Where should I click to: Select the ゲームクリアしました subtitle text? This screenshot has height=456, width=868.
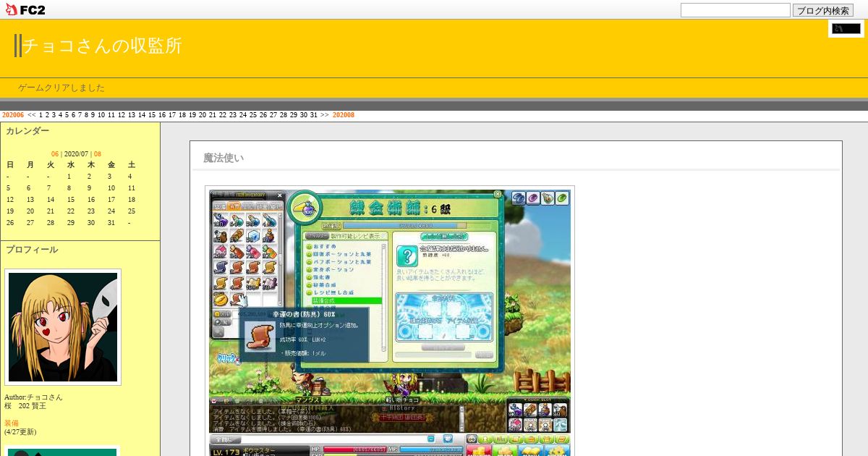point(61,88)
